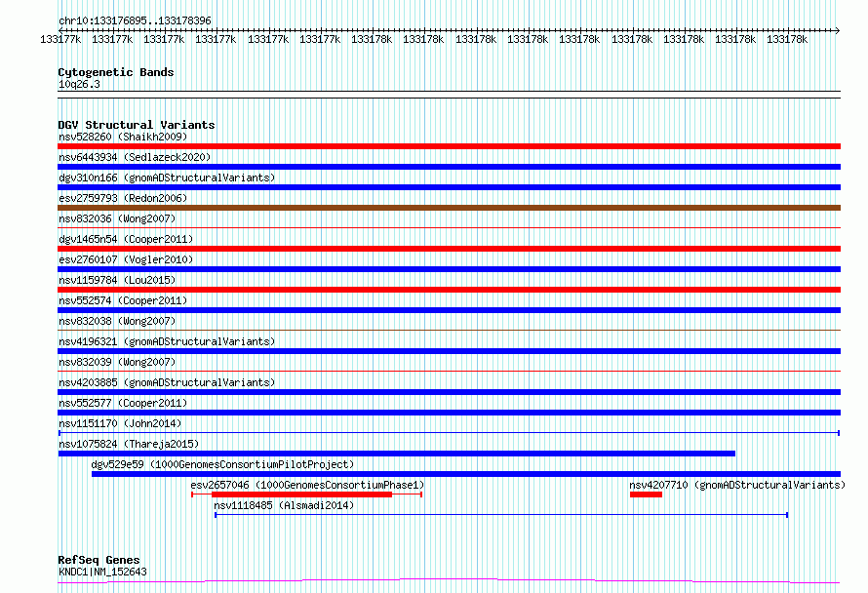The image size is (868, 593).
Task: Click the thin blue nsv1118485 variant line
Action: click(501, 515)
